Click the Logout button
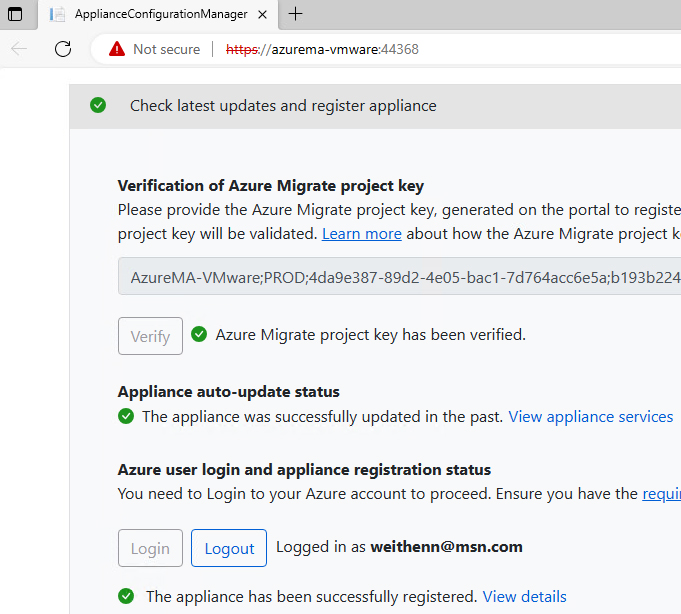The image size is (681, 614). [x=229, y=548]
